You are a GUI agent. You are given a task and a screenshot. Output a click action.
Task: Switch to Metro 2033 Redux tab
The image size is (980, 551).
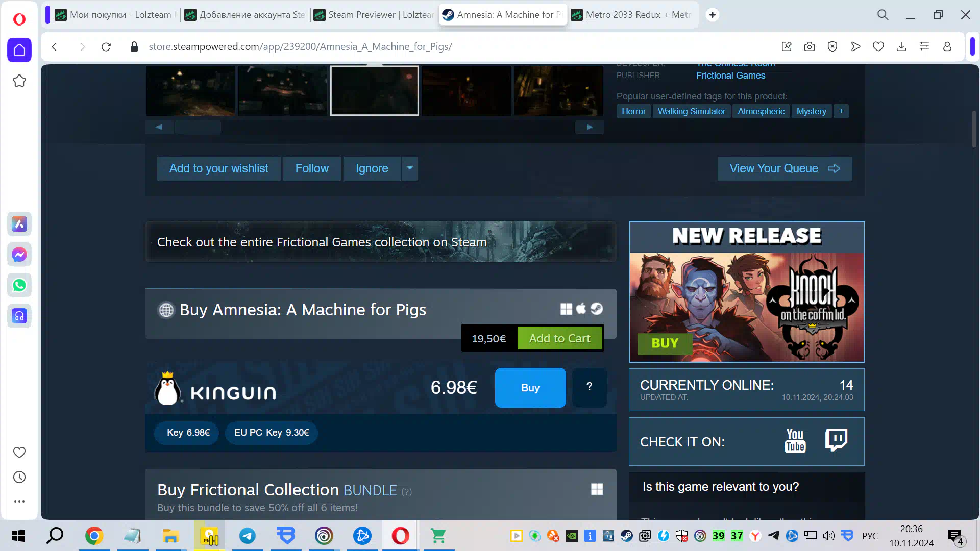point(631,15)
